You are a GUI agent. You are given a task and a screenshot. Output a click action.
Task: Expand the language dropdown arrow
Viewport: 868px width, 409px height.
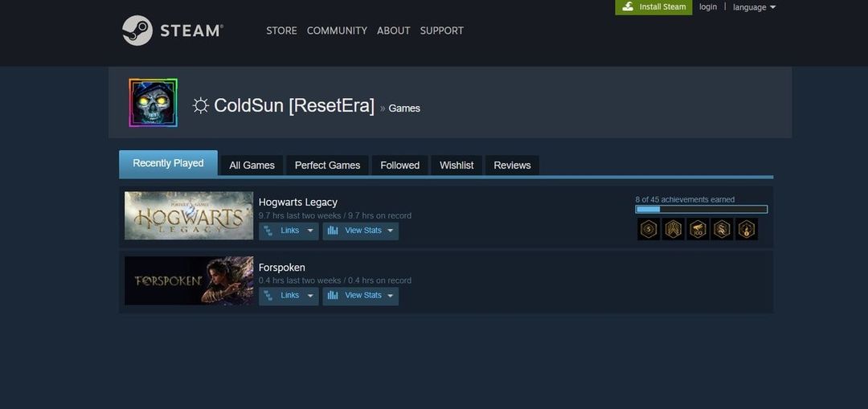point(772,7)
